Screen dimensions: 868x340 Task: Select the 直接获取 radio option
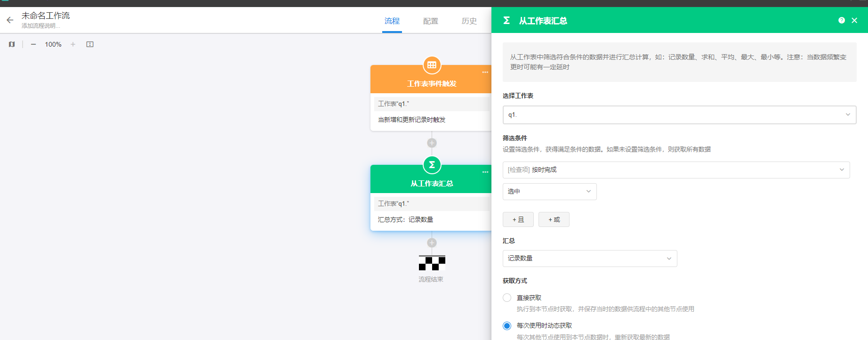pos(507,298)
